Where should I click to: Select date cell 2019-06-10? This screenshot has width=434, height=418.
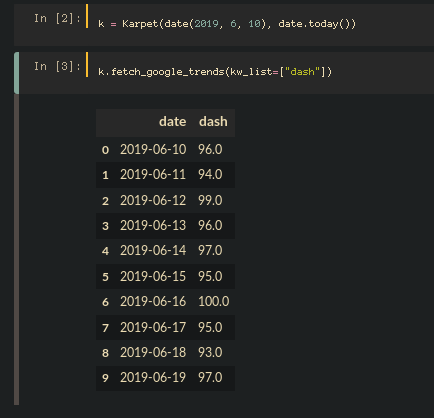pyautogui.click(x=153, y=149)
